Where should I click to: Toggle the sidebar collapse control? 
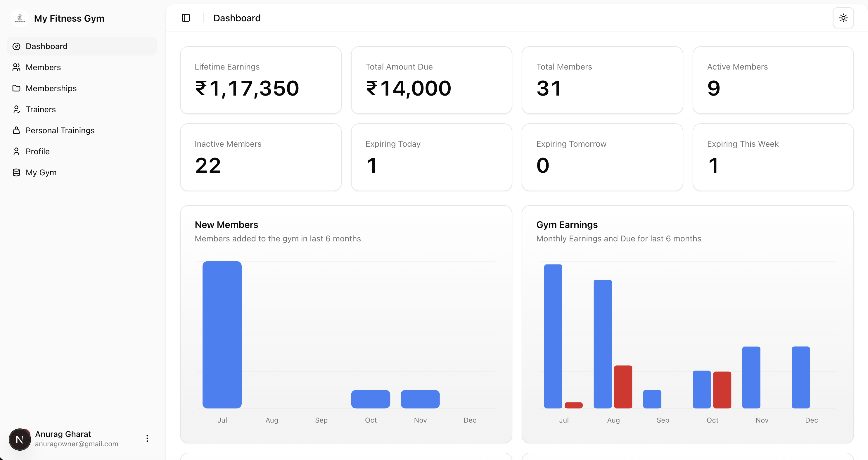pyautogui.click(x=186, y=18)
